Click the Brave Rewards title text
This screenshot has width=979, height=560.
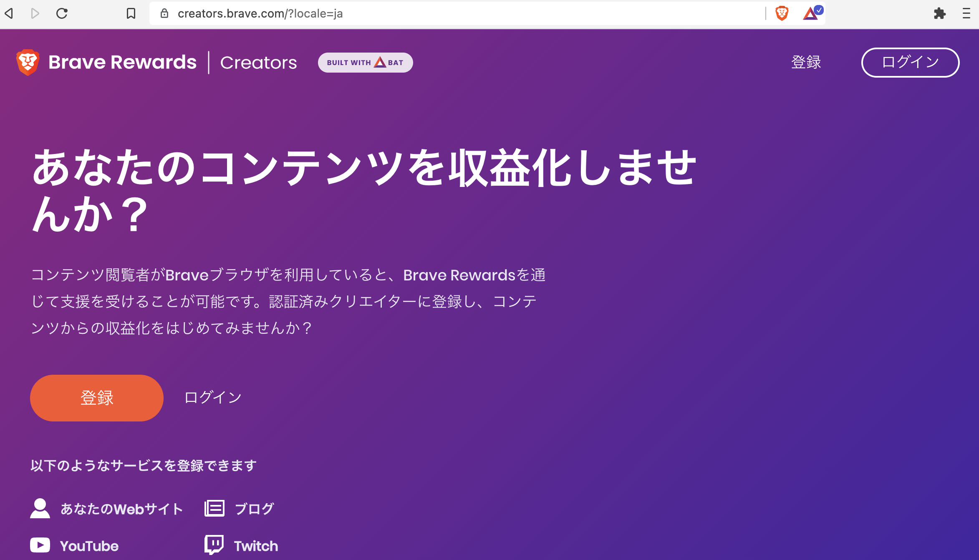[x=122, y=62]
